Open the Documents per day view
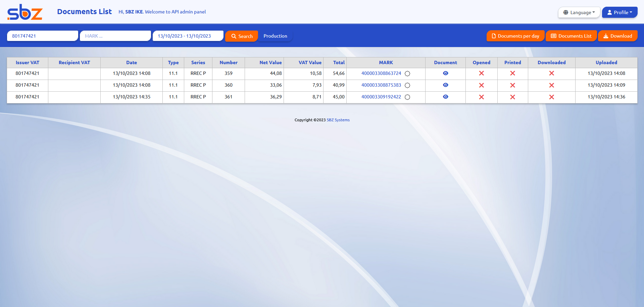The width and height of the screenshot is (644, 307). (515, 36)
